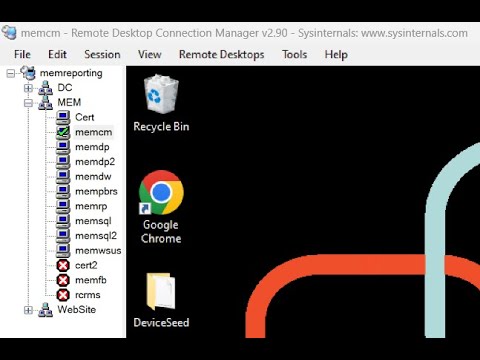Click the rcrms red error icon
The width and height of the screenshot is (480, 360).
coord(63,295)
